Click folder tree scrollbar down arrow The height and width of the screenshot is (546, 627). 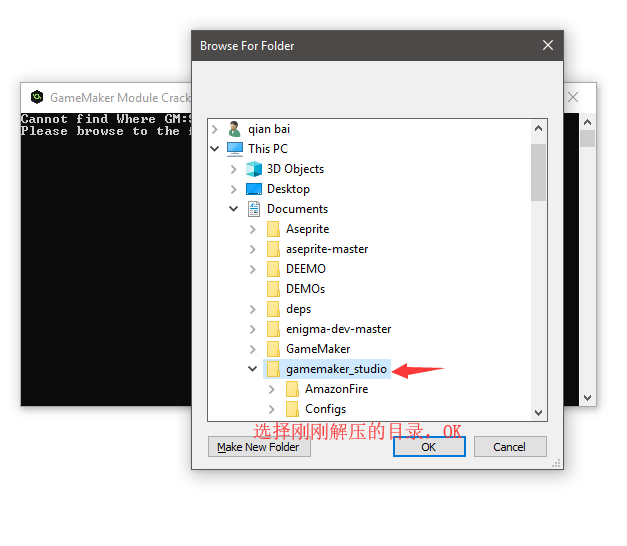coord(539,412)
